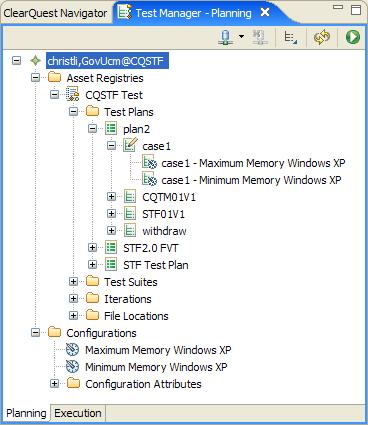Click the yellow refresh arrows icon
The height and width of the screenshot is (425, 368).
point(322,37)
